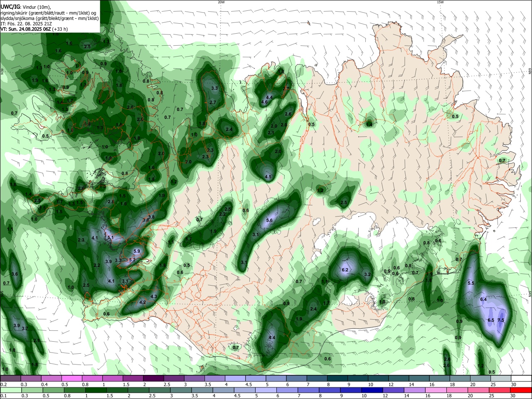
Task: Pick the light pink swatch between 16 and 18 in the bottom legend
Action: click(436, 390)
